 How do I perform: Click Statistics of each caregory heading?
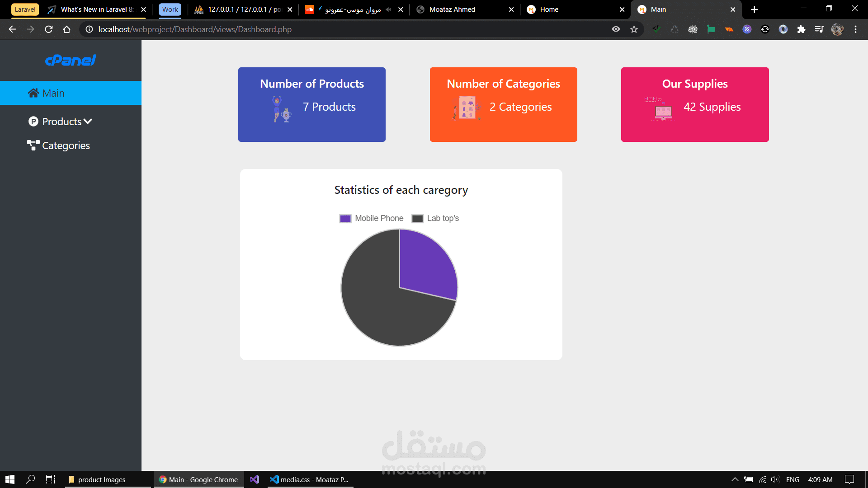[x=401, y=190]
